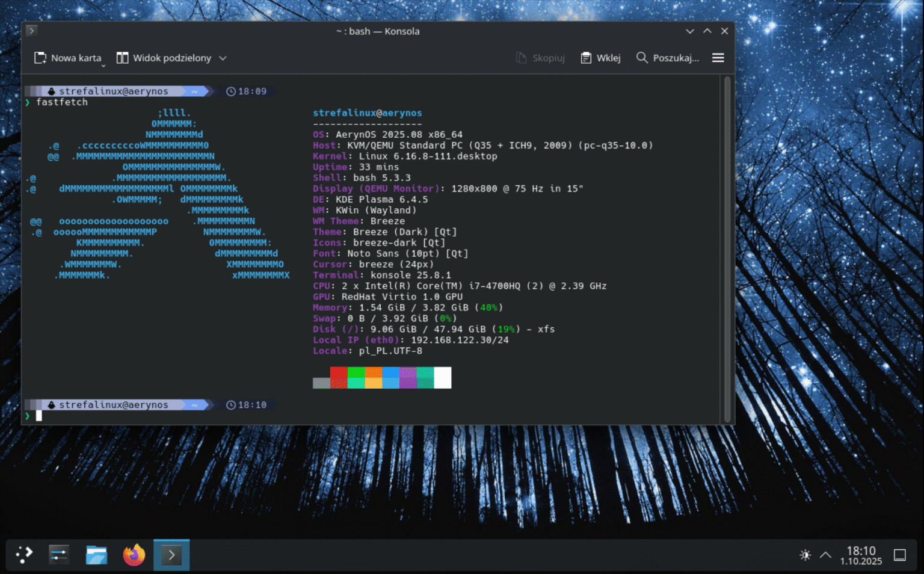Open the application launcher in the taskbar
This screenshot has width=924, height=574.
pyautogui.click(x=23, y=554)
